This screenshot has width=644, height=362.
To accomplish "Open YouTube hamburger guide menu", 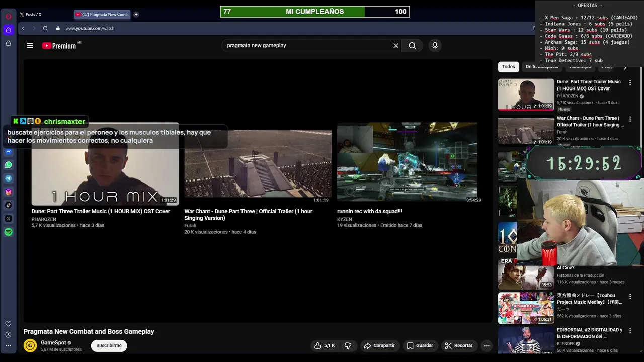I will [x=30, y=45].
